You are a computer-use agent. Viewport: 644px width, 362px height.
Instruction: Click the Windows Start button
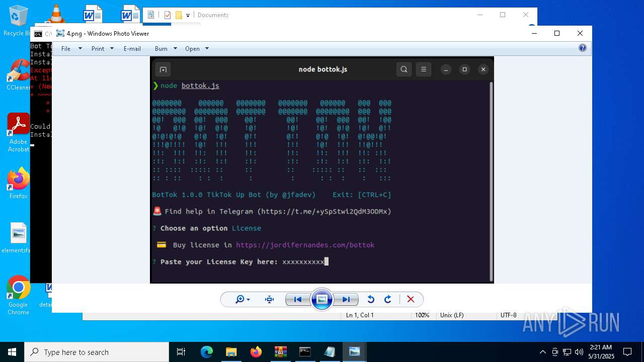point(12,352)
